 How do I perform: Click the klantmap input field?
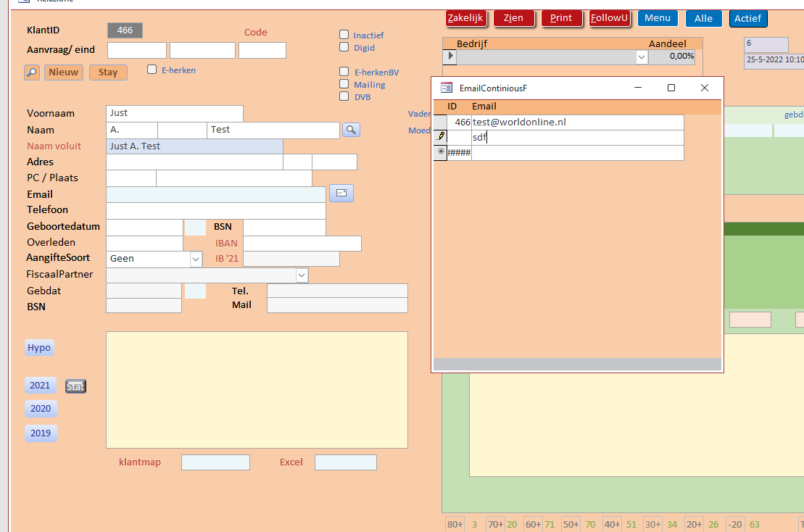[215, 462]
